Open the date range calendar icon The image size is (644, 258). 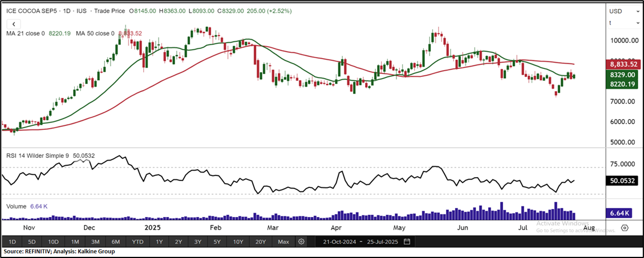(407, 241)
